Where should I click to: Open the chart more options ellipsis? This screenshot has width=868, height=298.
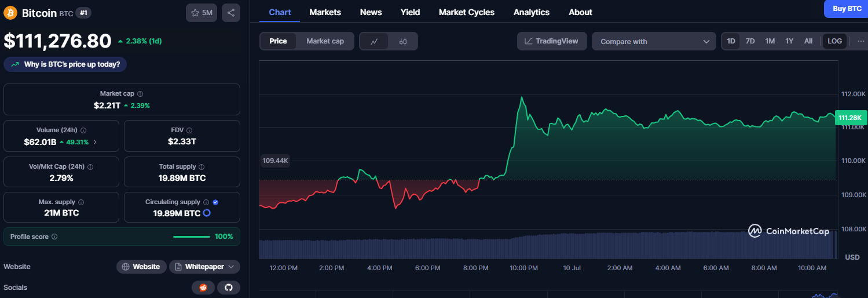[x=861, y=41]
